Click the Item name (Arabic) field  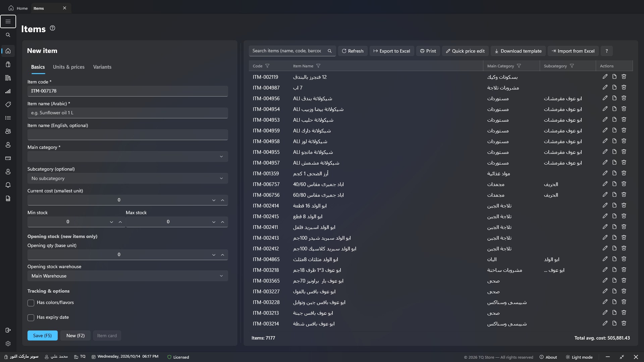127,113
